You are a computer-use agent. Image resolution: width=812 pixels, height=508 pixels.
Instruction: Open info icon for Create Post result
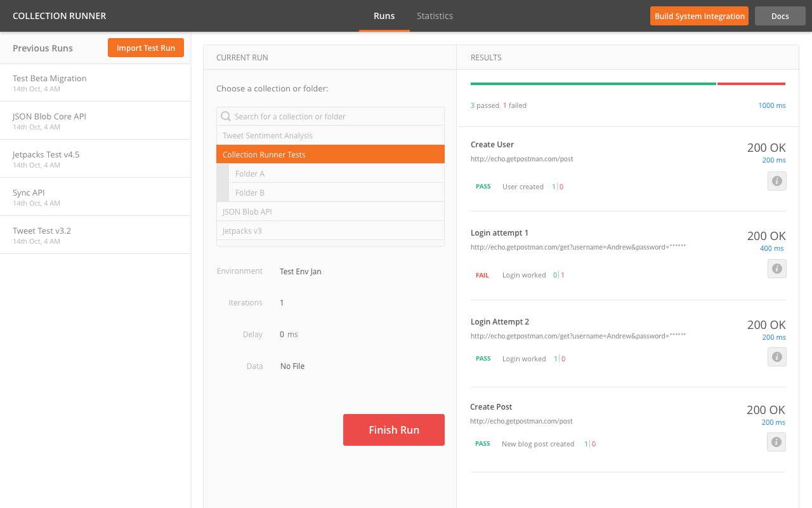click(x=776, y=442)
